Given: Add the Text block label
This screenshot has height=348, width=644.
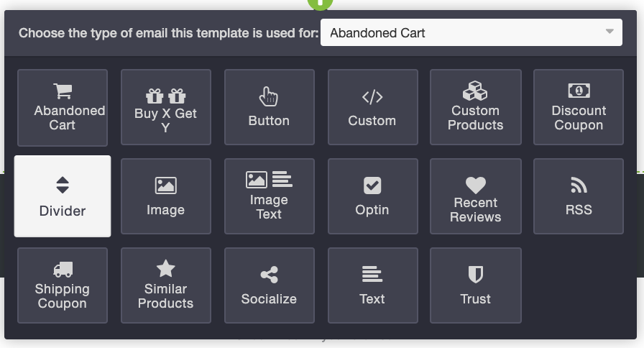Looking at the screenshot, I should pyautogui.click(x=372, y=298).
